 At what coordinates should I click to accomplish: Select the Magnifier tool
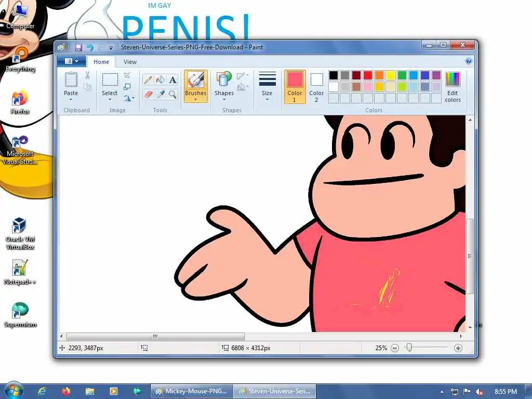tap(172, 94)
